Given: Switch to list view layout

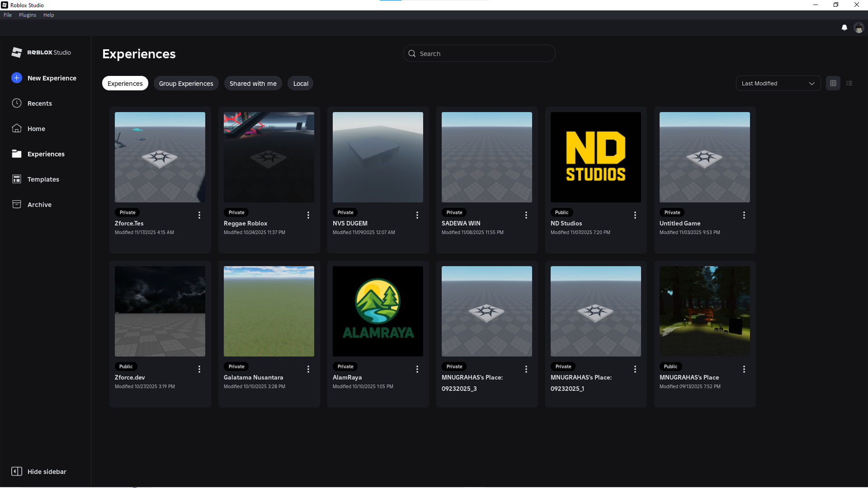Looking at the screenshot, I should (x=849, y=83).
